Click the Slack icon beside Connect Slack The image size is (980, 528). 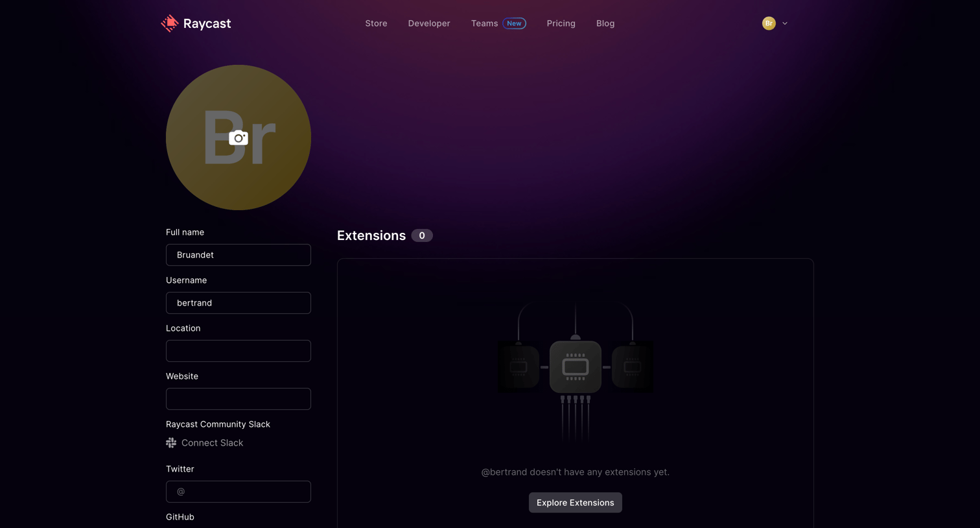[x=171, y=443]
